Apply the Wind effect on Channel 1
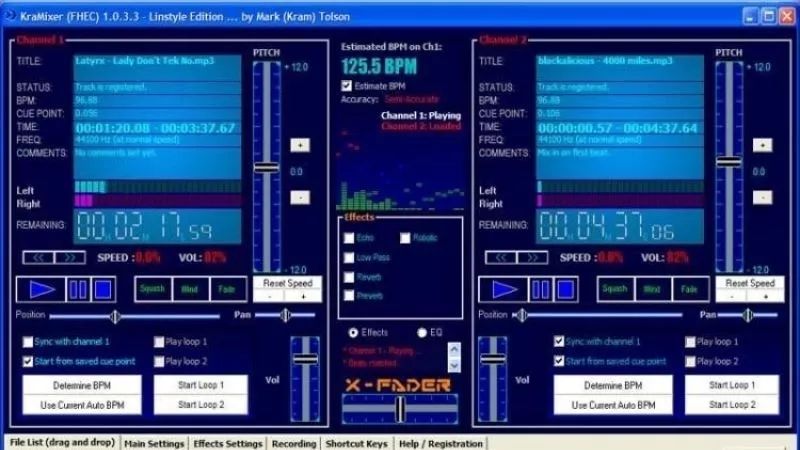 point(190,289)
